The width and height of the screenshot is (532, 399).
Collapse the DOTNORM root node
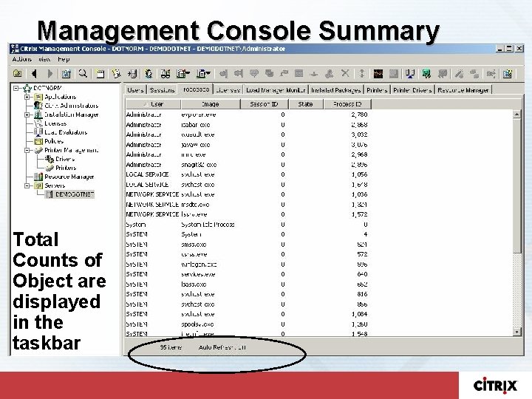(16, 88)
